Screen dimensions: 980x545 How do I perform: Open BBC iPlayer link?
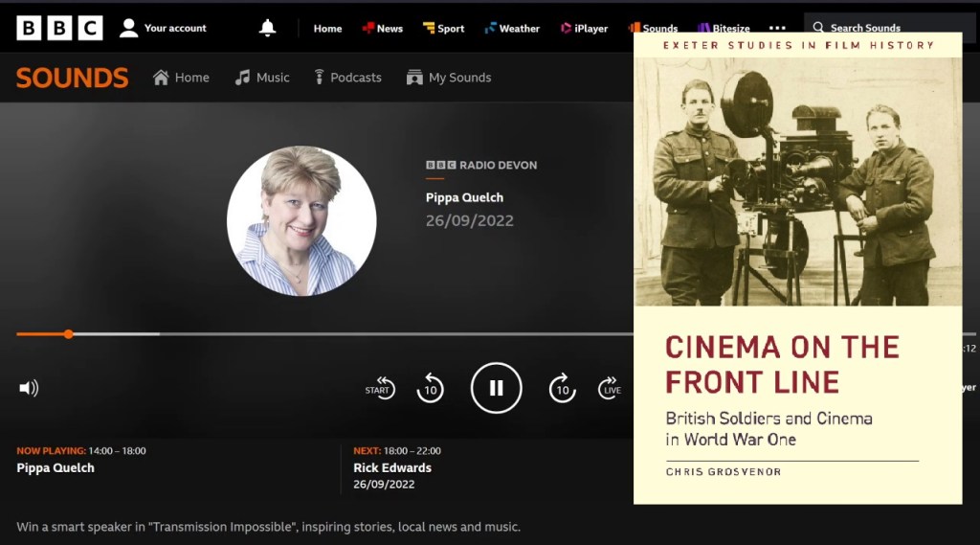point(585,29)
